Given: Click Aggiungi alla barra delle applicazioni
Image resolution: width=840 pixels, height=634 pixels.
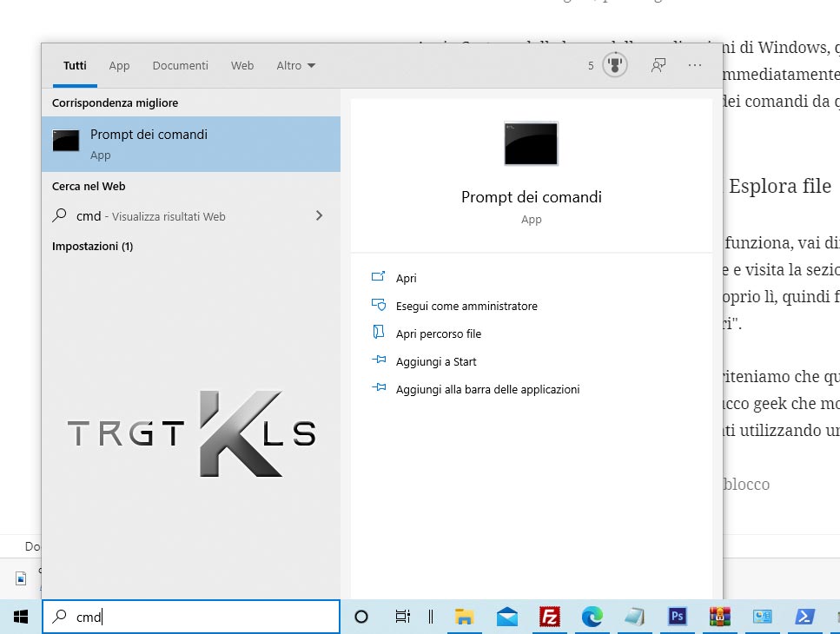Looking at the screenshot, I should 486,389.
